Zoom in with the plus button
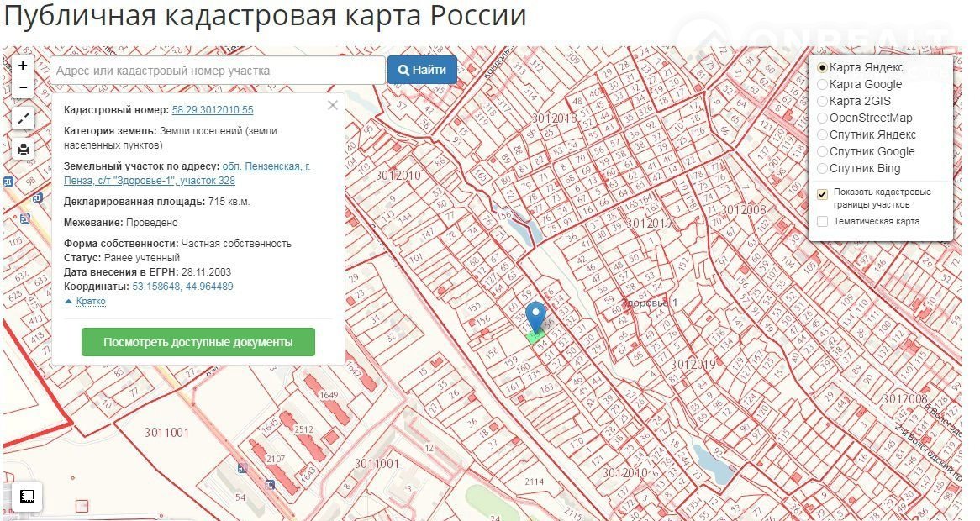This screenshot has height=521, width=980. point(23,66)
